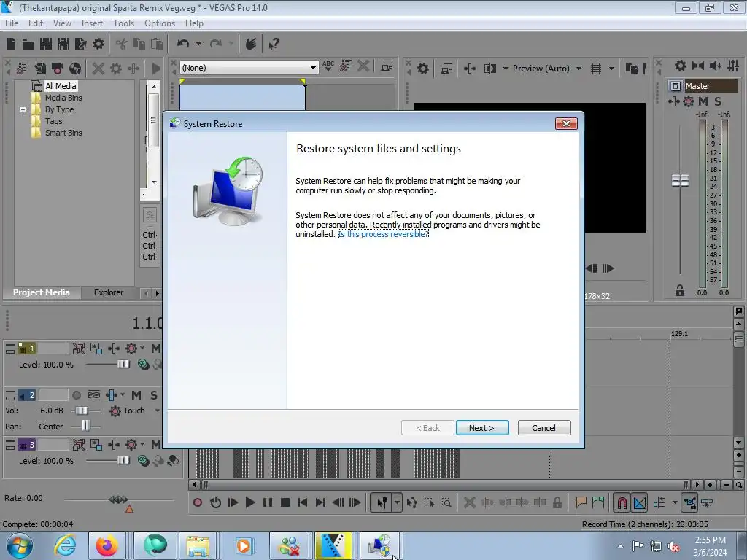Open track 1 automation settings dropdown
The image size is (747, 560).
142,349
